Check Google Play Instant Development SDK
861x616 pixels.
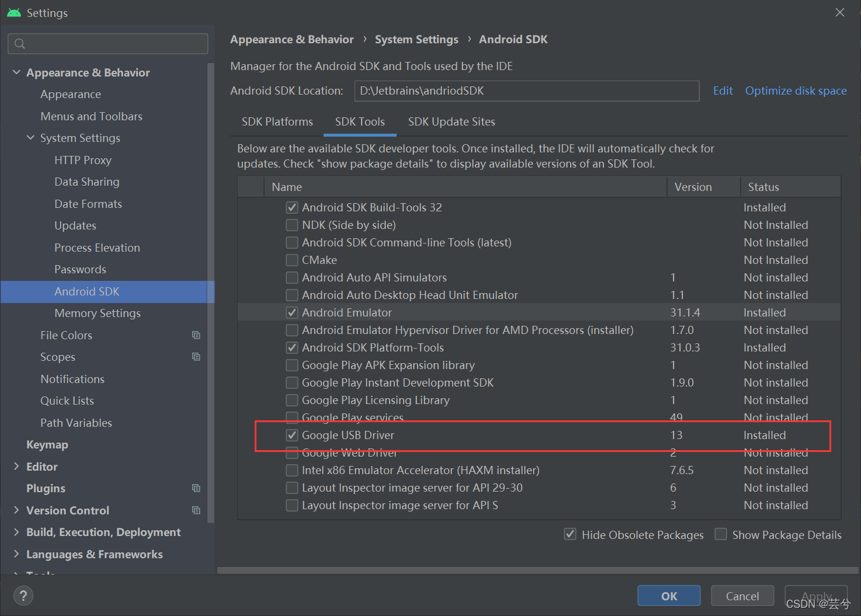click(292, 382)
